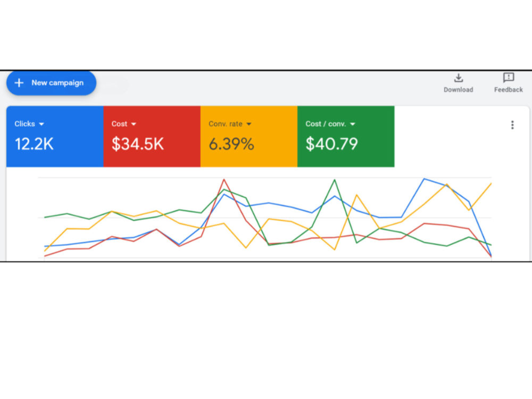Click the New campaign button
This screenshot has height=399, width=532.
(51, 83)
